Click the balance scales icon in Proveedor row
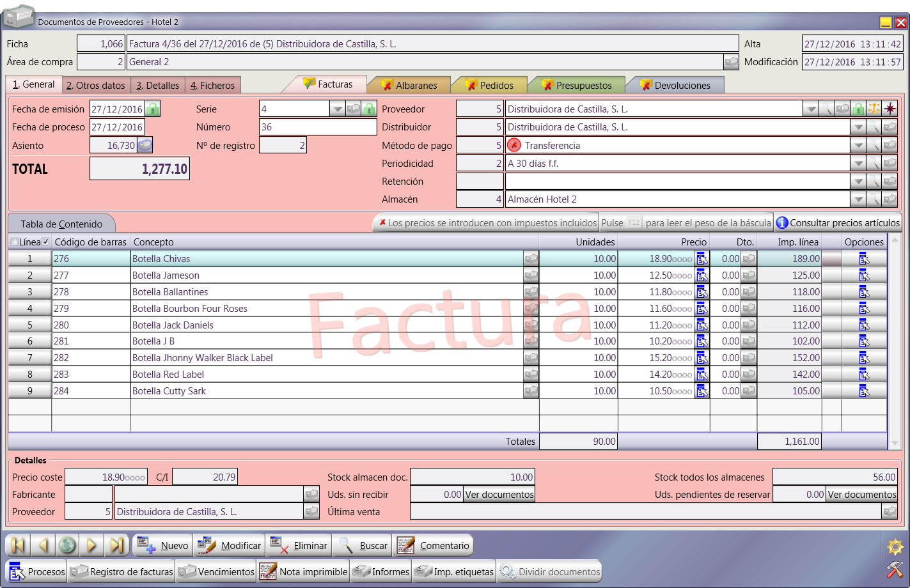This screenshot has width=910, height=588. pos(874,109)
